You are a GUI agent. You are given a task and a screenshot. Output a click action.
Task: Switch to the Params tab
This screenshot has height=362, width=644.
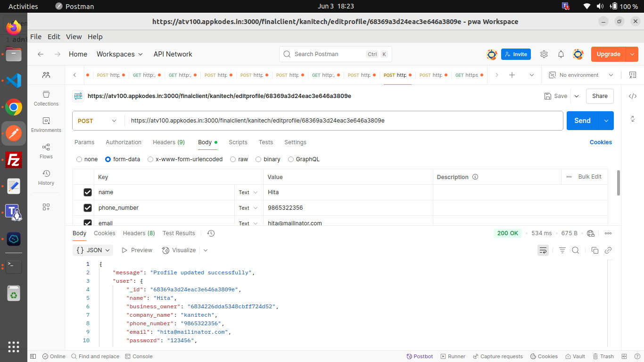point(84,142)
